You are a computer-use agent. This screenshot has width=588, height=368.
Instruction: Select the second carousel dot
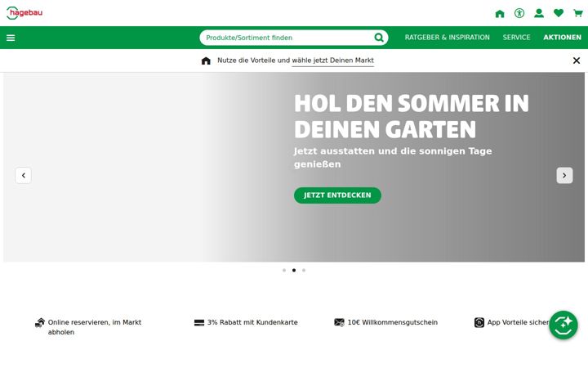pyautogui.click(x=294, y=270)
